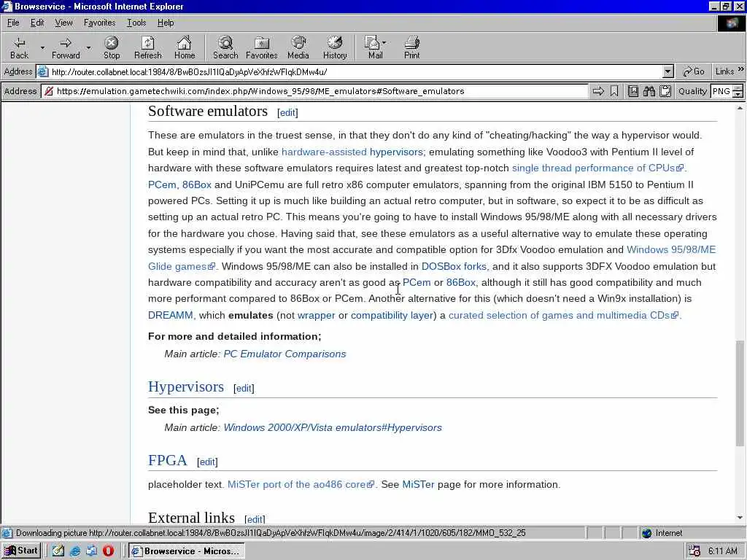
Task: Open the wrapper link
Action: pyautogui.click(x=317, y=315)
